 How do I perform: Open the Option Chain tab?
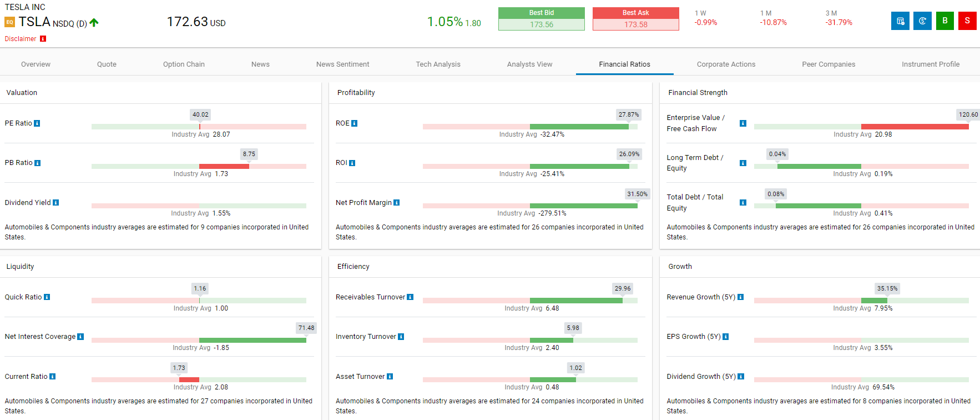184,64
